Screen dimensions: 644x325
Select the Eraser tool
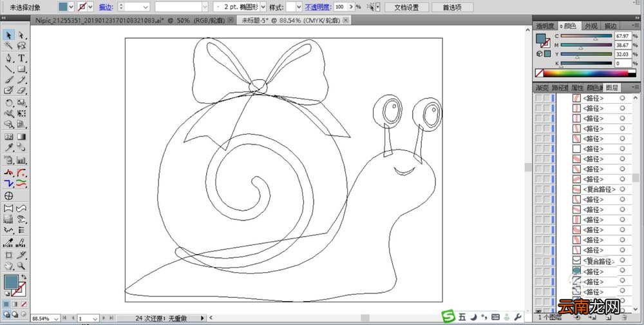[22, 90]
